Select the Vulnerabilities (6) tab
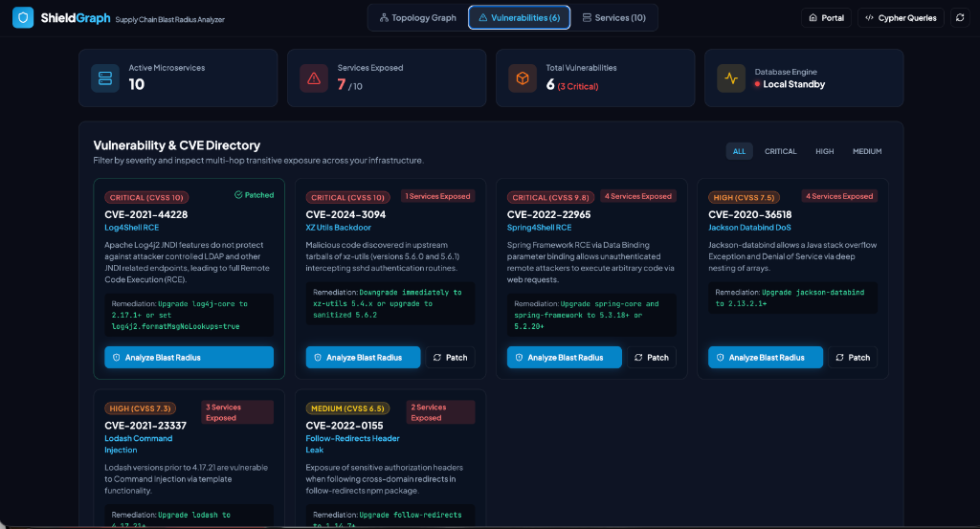Screen dimensions: 980x529 pos(520,17)
